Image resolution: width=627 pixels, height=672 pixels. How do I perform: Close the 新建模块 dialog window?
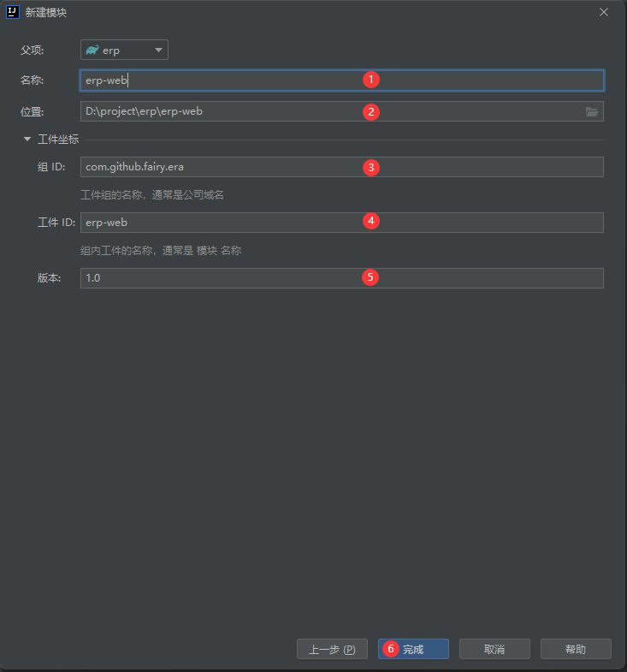click(604, 12)
